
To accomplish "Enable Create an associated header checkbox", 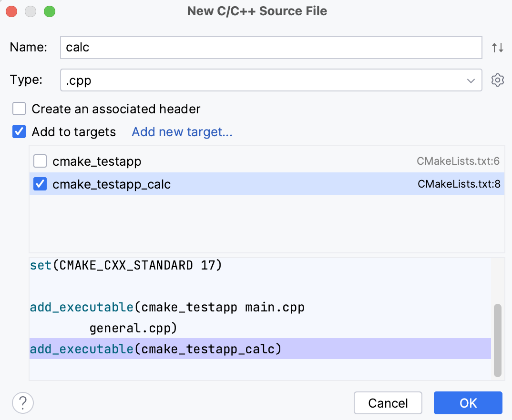I will 19,109.
